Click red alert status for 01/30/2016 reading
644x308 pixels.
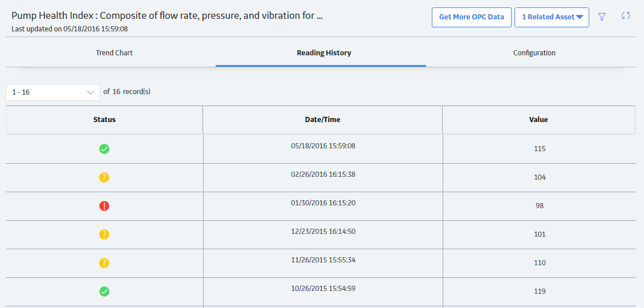(x=104, y=206)
